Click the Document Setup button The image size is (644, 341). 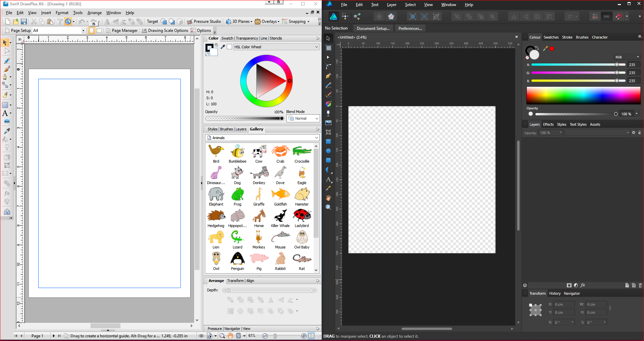coord(373,28)
